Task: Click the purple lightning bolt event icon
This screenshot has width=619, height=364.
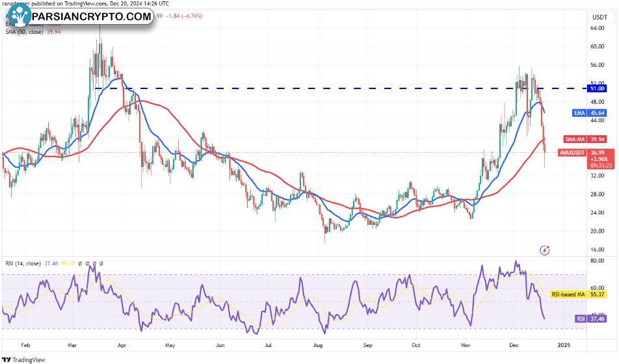Action: click(545, 250)
